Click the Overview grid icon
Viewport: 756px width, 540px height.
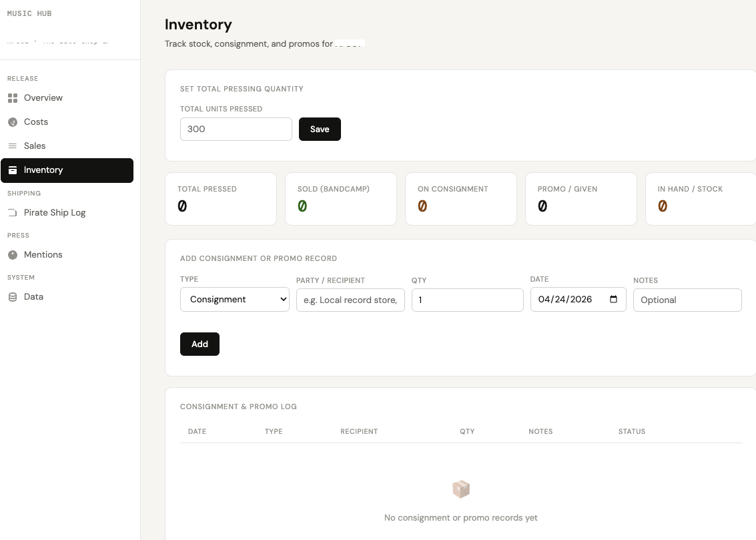(x=13, y=97)
